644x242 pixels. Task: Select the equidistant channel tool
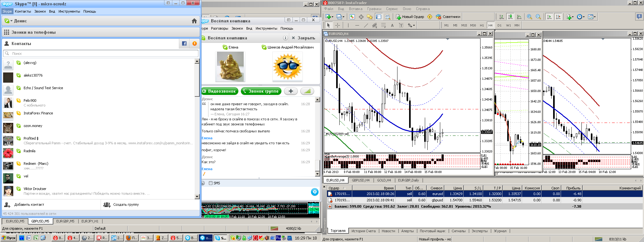[375, 25]
